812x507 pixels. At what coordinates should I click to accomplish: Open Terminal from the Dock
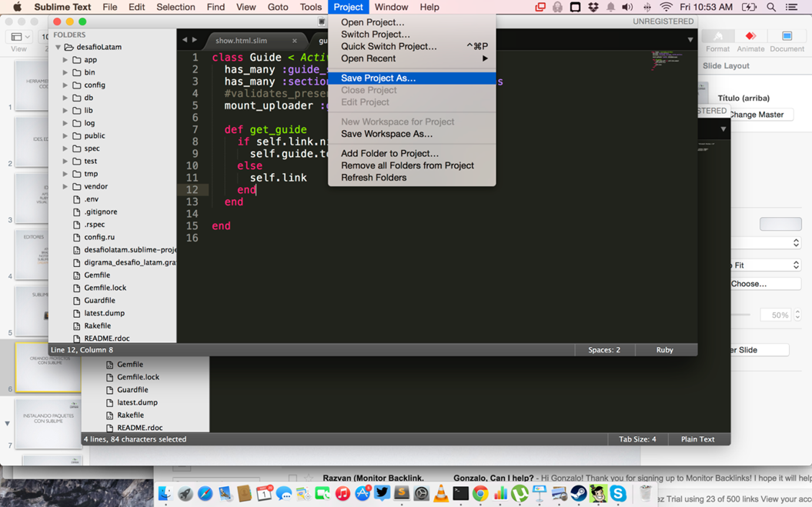point(460,493)
